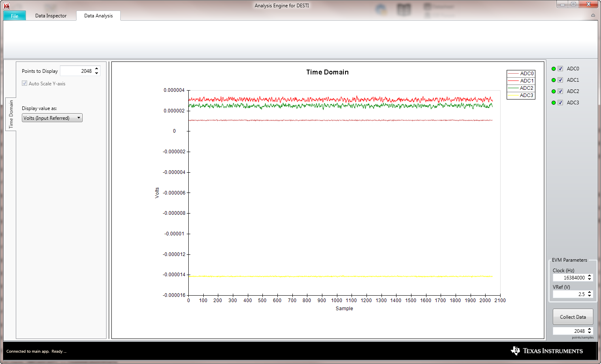Switch to the Data Inspector tab
The width and height of the screenshot is (601, 364).
point(51,16)
